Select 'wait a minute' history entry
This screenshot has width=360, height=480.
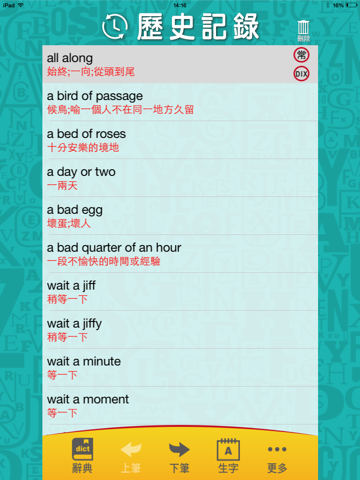[x=180, y=368]
